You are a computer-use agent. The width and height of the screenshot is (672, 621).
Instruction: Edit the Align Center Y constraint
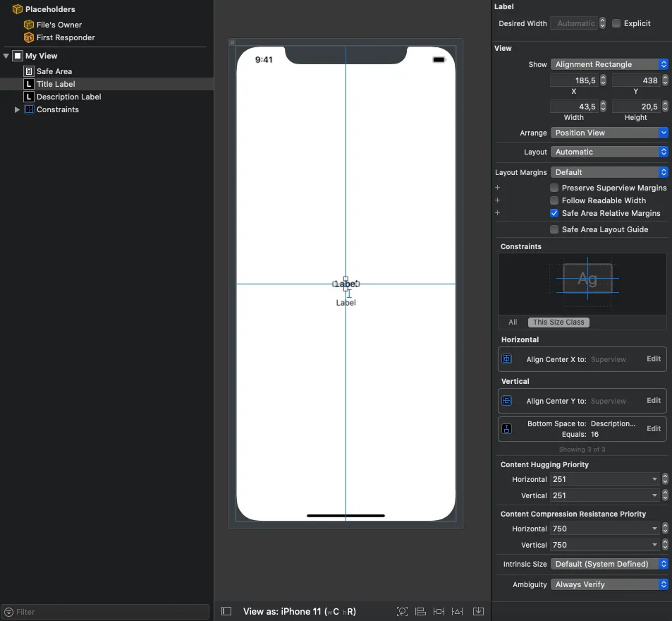pos(654,401)
